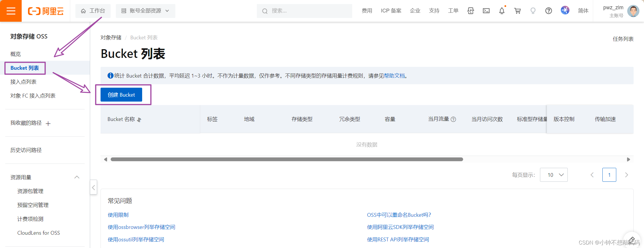
Task: Open the 支持 menu
Action: coord(434,11)
